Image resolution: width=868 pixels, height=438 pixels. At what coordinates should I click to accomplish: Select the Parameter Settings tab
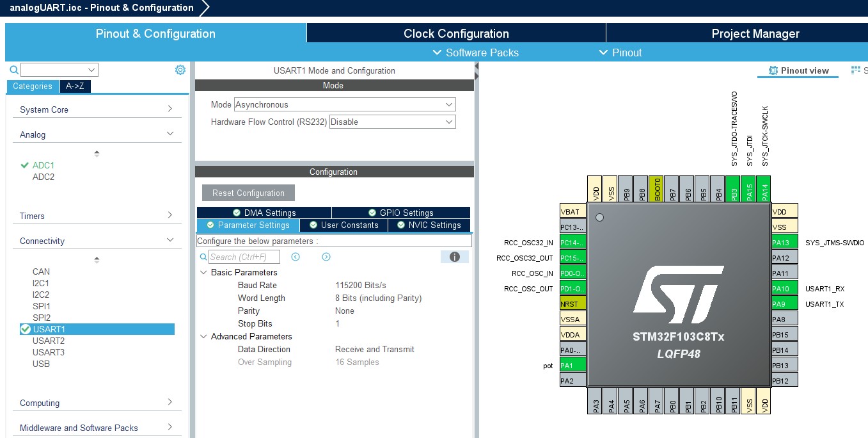[248, 225]
